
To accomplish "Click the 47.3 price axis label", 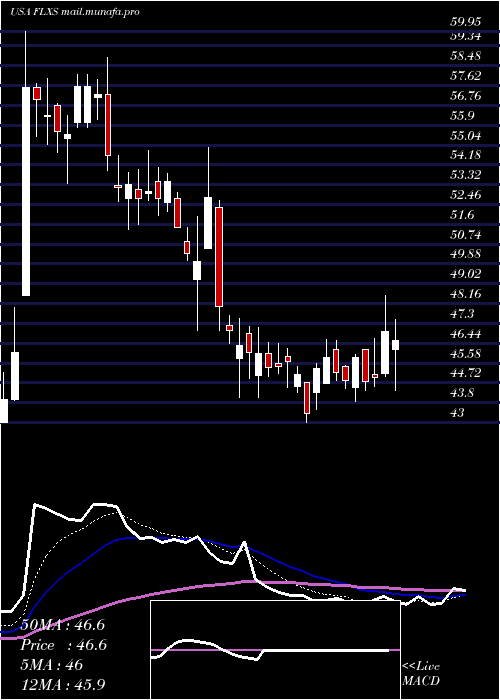I will [x=462, y=314].
